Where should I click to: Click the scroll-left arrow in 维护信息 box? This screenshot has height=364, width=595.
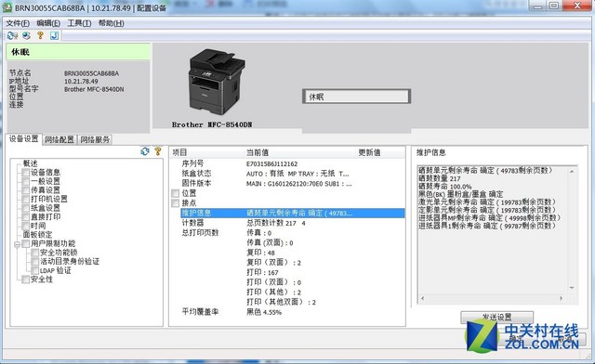(422, 298)
